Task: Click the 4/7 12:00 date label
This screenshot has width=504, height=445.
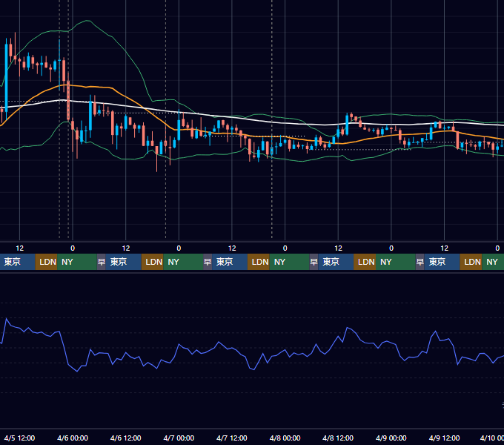Action: click(232, 438)
